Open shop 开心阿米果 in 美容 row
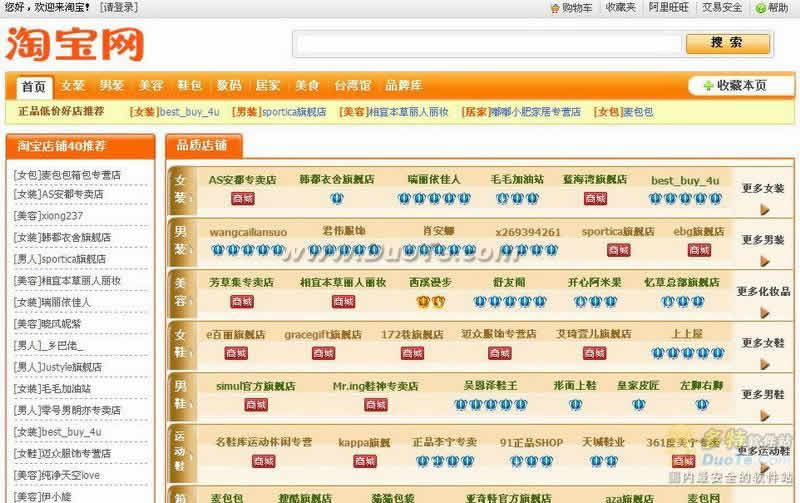Viewport: 800px width, 503px height. tap(595, 282)
